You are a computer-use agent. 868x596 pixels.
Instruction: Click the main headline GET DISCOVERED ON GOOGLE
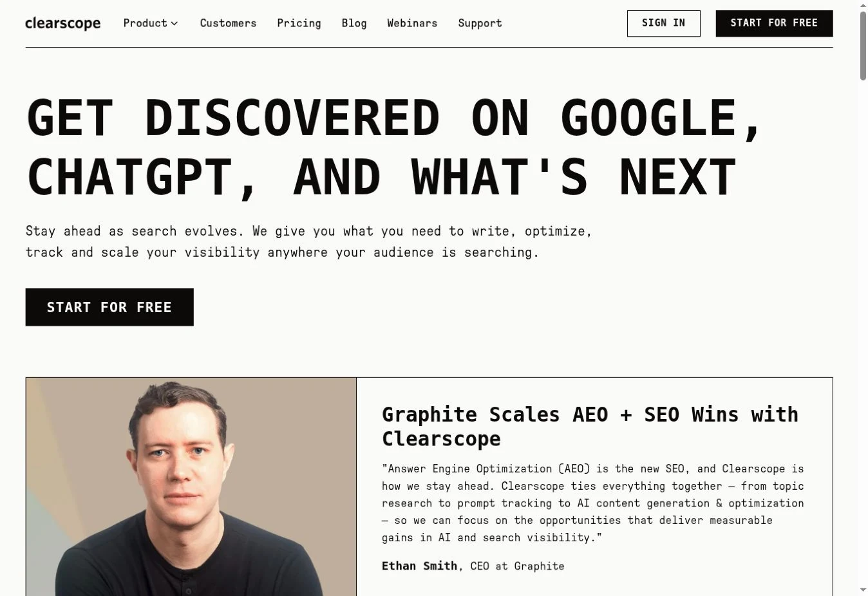394,147
